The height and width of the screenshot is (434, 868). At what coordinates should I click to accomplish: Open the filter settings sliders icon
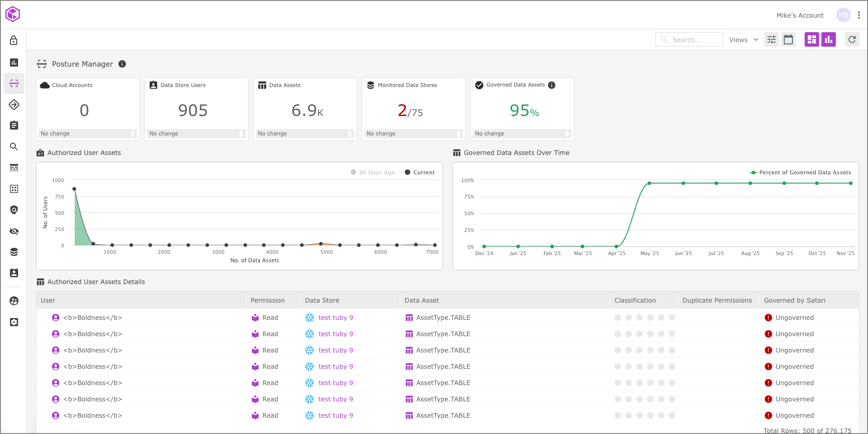[772, 40]
